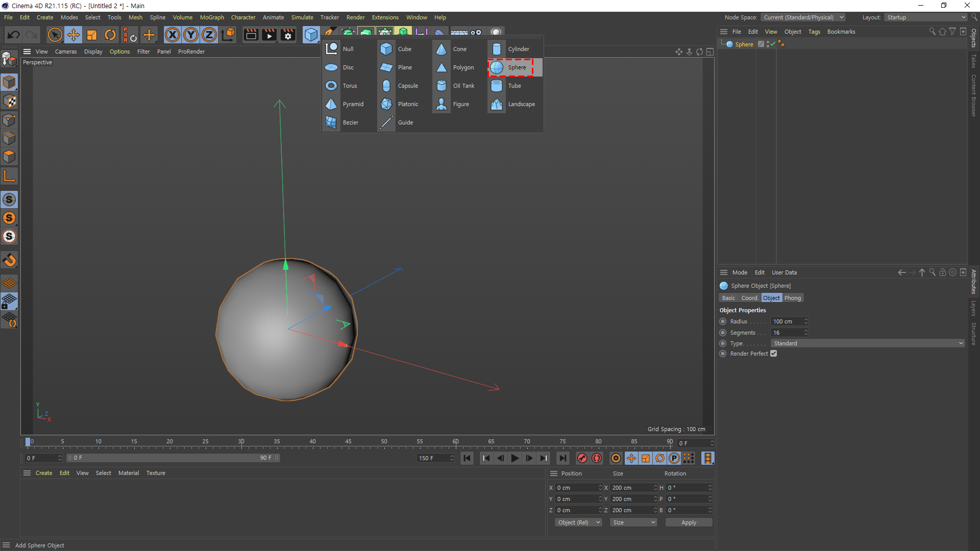Uncheck the Render Perfect checkbox
The height and width of the screenshot is (551, 980).
coord(774,354)
